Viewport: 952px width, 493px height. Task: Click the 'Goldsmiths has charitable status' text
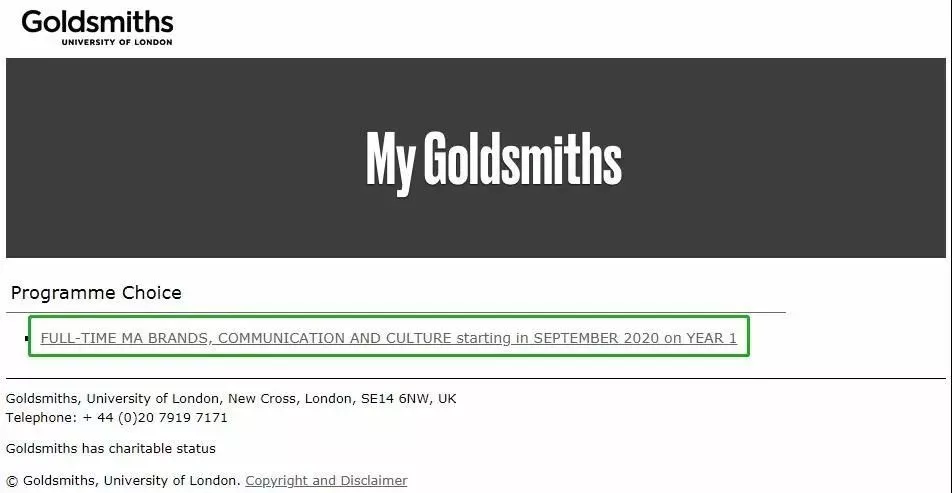coord(110,449)
